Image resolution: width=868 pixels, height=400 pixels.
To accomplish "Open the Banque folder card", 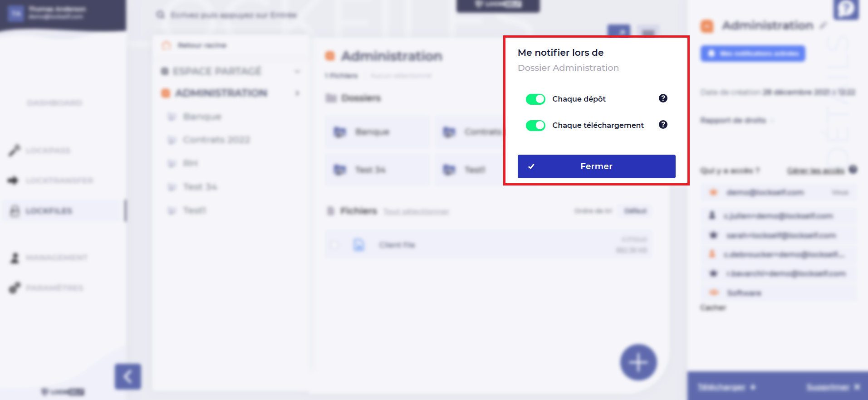I will point(377,132).
